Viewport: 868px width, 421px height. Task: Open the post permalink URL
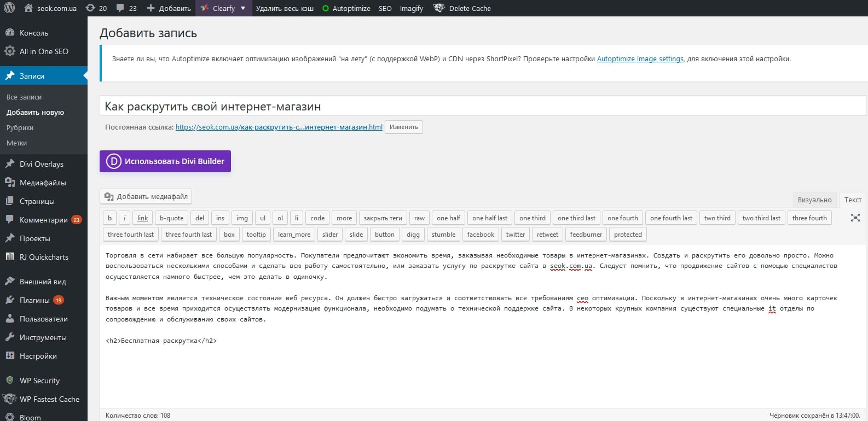point(279,127)
